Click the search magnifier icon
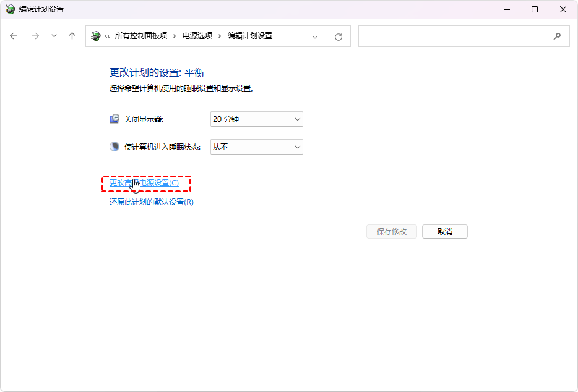Image resolution: width=578 pixels, height=392 pixels. 557,36
